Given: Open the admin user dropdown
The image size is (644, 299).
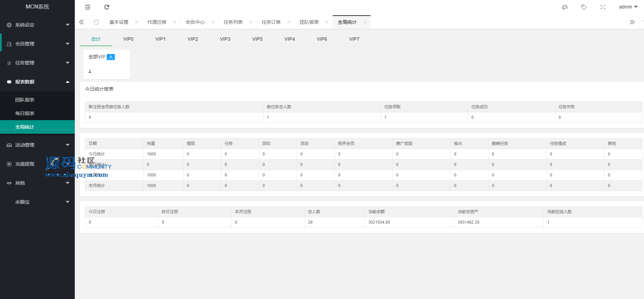Looking at the screenshot, I should pos(628,7).
